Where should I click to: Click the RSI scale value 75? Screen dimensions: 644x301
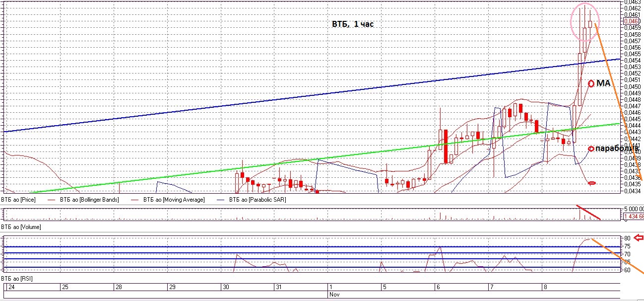627,246
